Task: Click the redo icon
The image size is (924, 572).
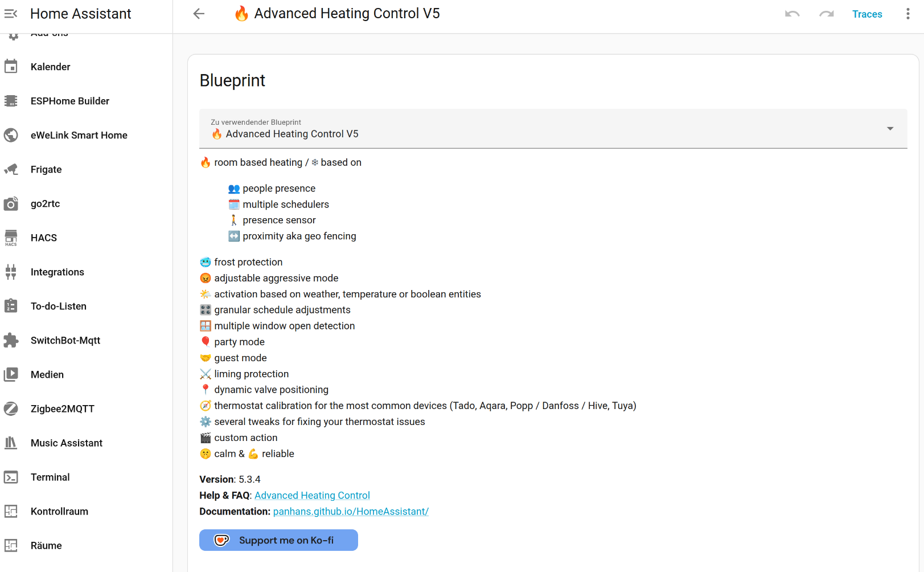Action: [826, 14]
